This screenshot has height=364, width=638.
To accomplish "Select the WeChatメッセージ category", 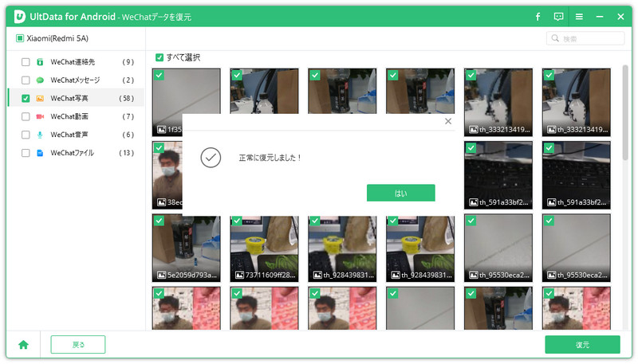I will (x=77, y=80).
